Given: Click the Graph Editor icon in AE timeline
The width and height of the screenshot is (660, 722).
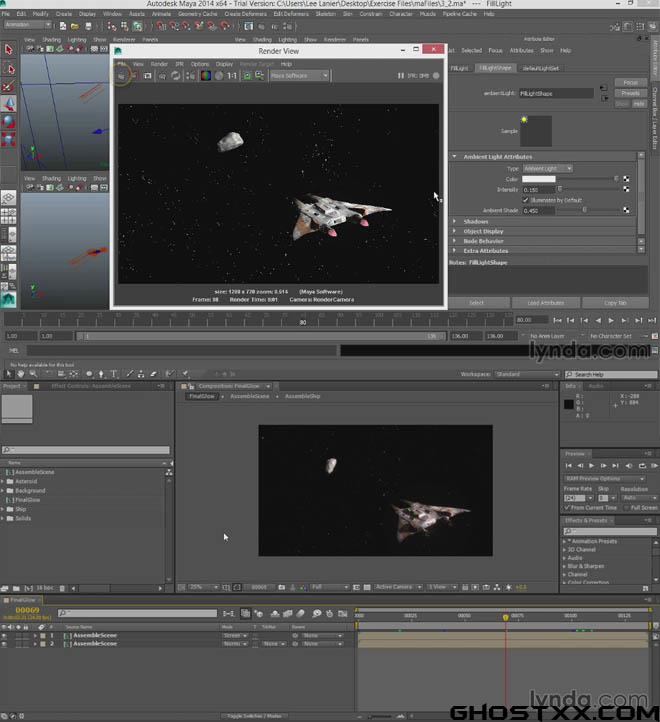Looking at the screenshot, I should coord(343,613).
